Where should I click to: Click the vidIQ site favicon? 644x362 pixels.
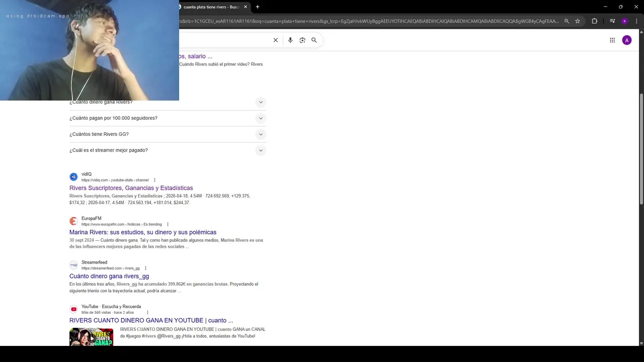click(73, 177)
